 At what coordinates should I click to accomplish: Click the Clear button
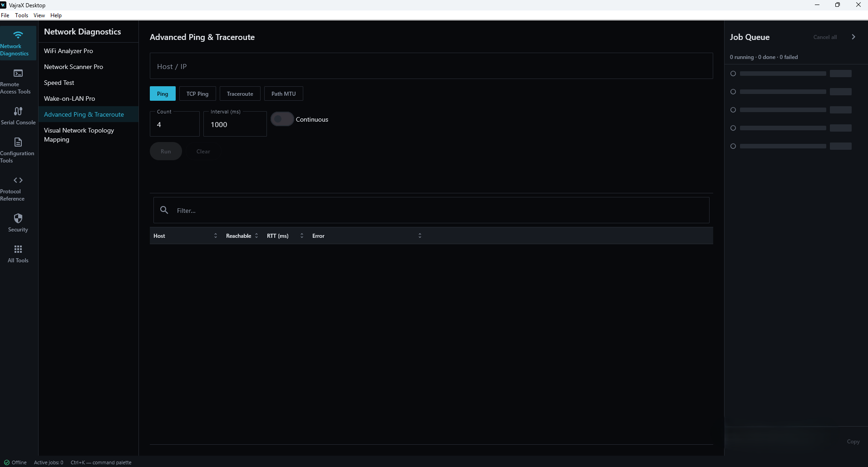[203, 151]
